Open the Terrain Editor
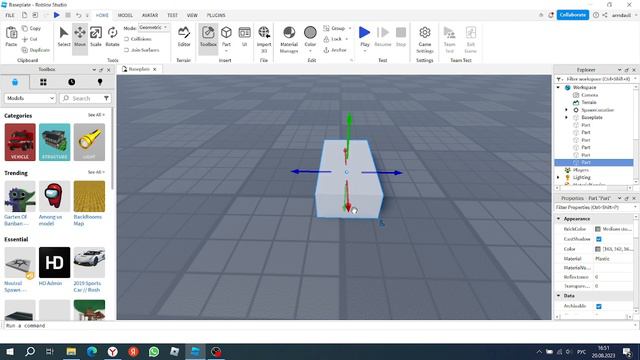640x360 pixels. (184, 37)
